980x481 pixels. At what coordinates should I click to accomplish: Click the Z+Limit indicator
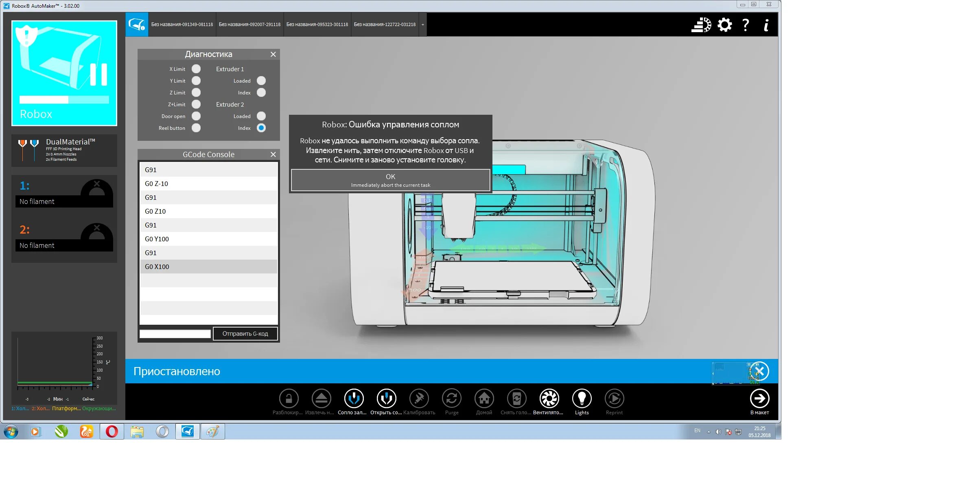pyautogui.click(x=196, y=104)
